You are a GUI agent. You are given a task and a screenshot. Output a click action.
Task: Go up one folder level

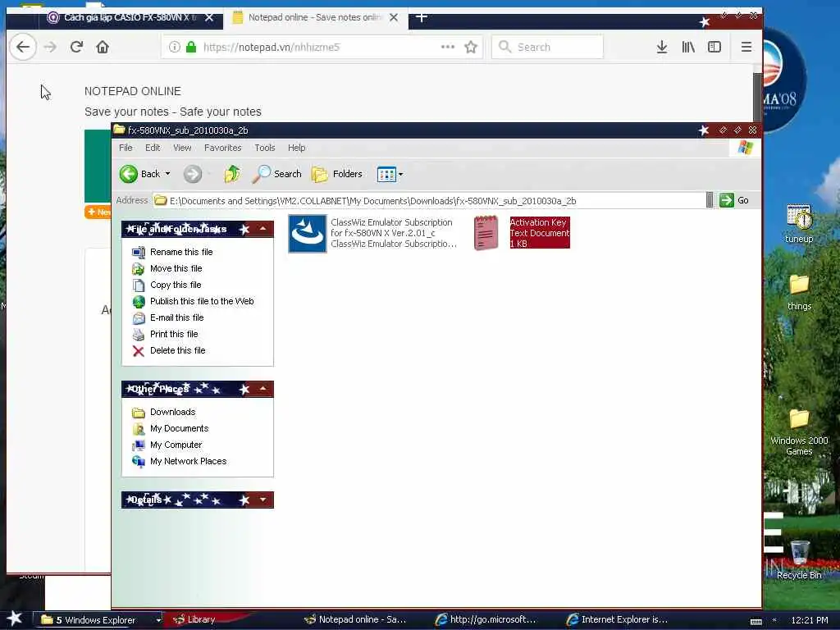tap(232, 174)
